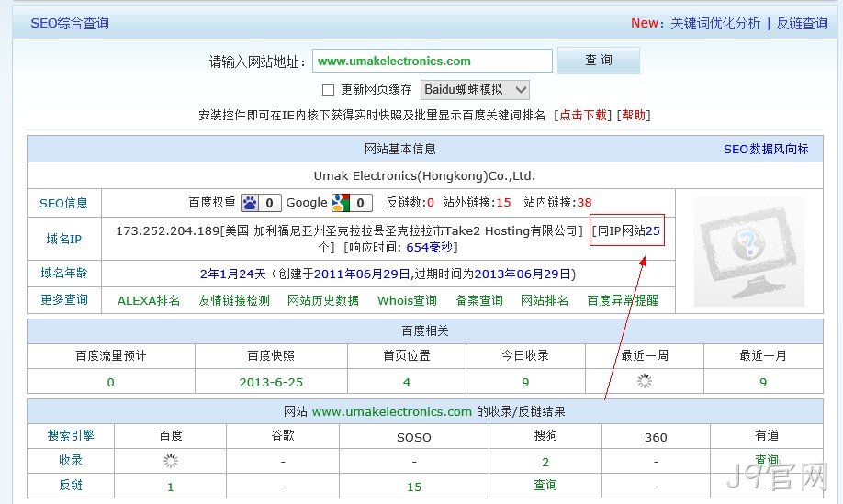Click SEO信息 row label
843x504 pixels.
(63, 203)
